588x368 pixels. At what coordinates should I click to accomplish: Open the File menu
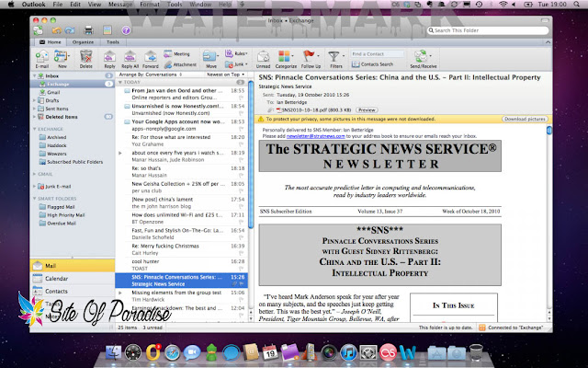(x=58, y=4)
